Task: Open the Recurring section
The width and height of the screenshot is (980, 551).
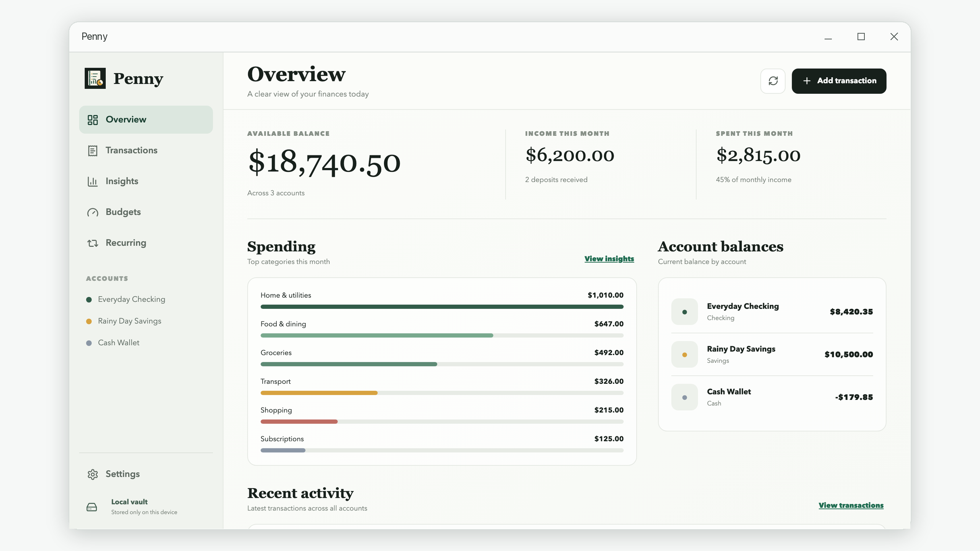Action: pos(146,243)
